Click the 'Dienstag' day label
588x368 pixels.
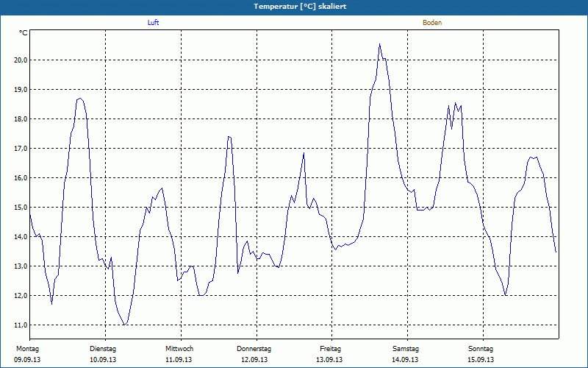(103, 349)
